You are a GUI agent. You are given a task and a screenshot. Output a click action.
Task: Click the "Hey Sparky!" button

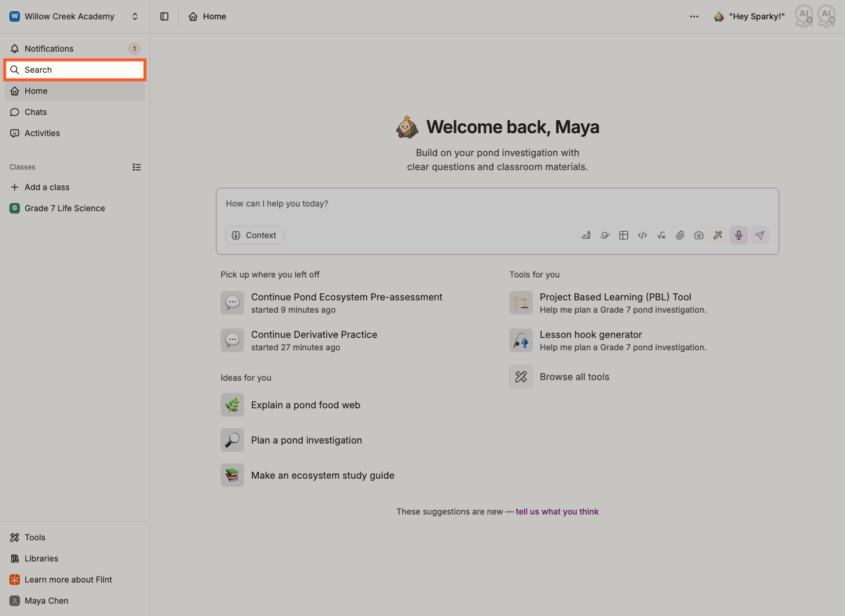click(749, 16)
